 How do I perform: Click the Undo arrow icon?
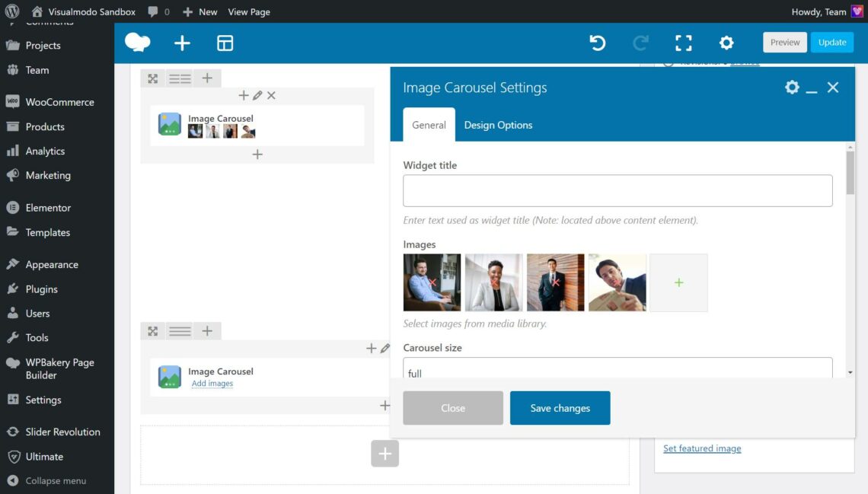(x=598, y=43)
